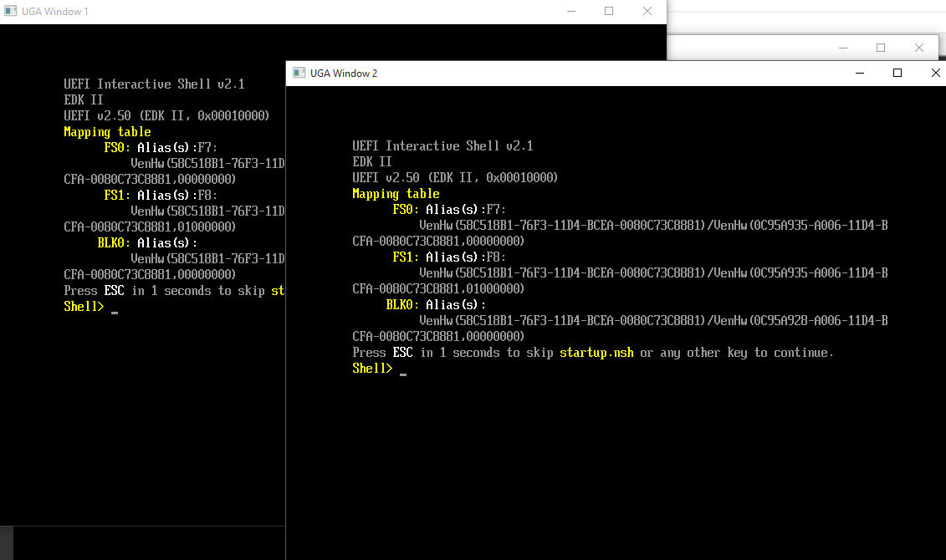
Task: Click 'Mapping table' heading in UGA Window 2
Action: [396, 194]
